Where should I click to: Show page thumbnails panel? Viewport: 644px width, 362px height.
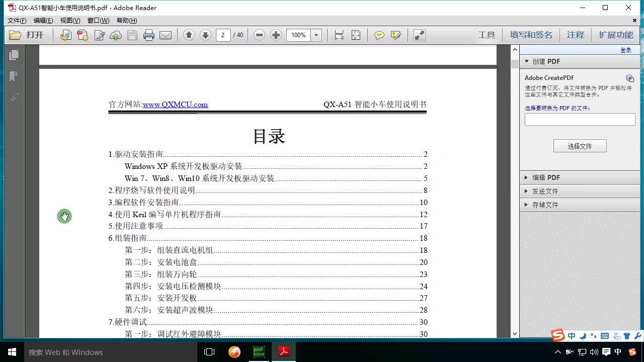click(x=14, y=54)
